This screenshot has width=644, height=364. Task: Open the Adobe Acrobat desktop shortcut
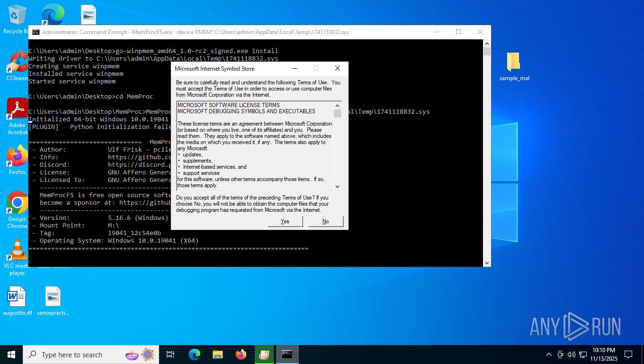tap(17, 117)
